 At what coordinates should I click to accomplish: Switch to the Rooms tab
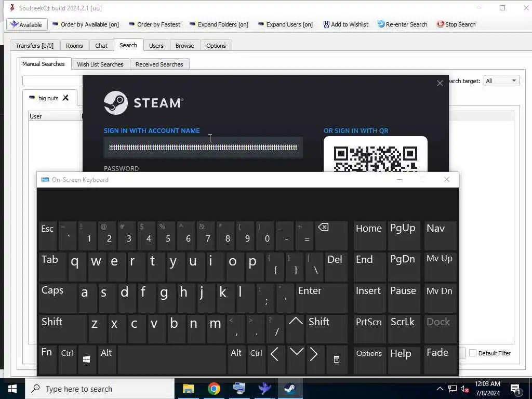click(74, 46)
